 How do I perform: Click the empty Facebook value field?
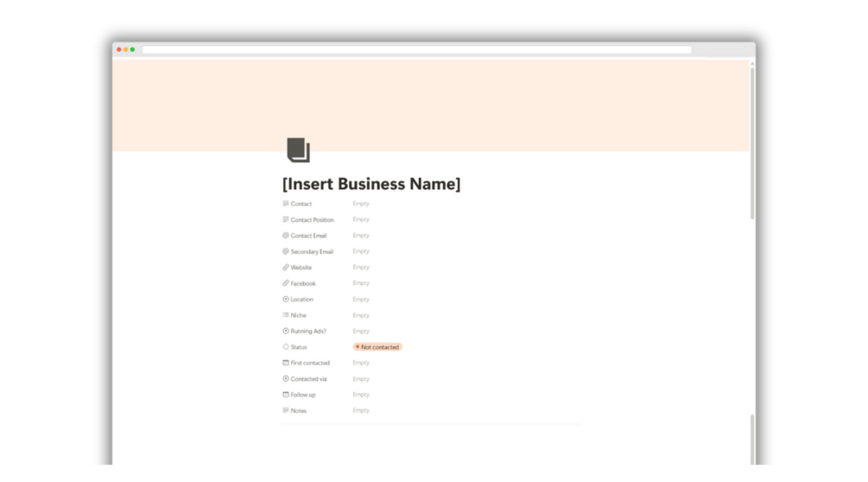pyautogui.click(x=361, y=283)
